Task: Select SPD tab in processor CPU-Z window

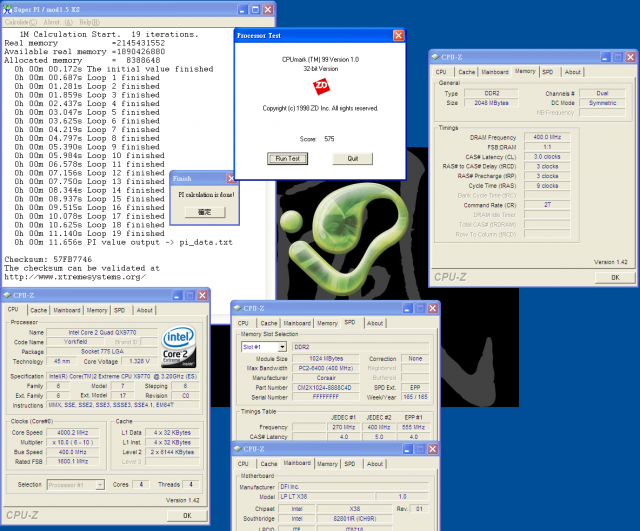Action: [x=119, y=310]
